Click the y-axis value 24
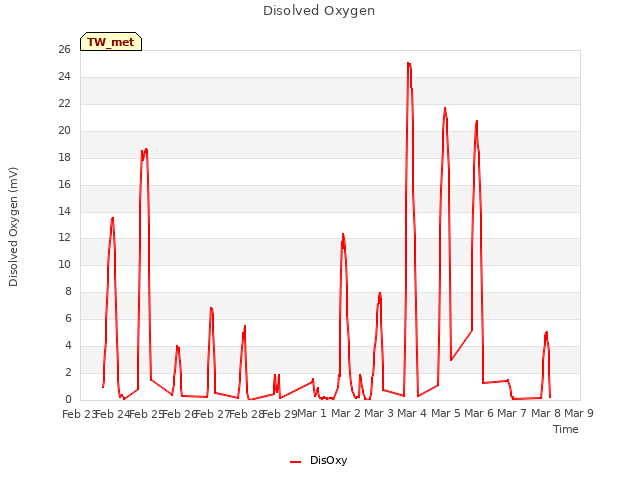Viewport: 640px width, 480px height. tap(64, 76)
